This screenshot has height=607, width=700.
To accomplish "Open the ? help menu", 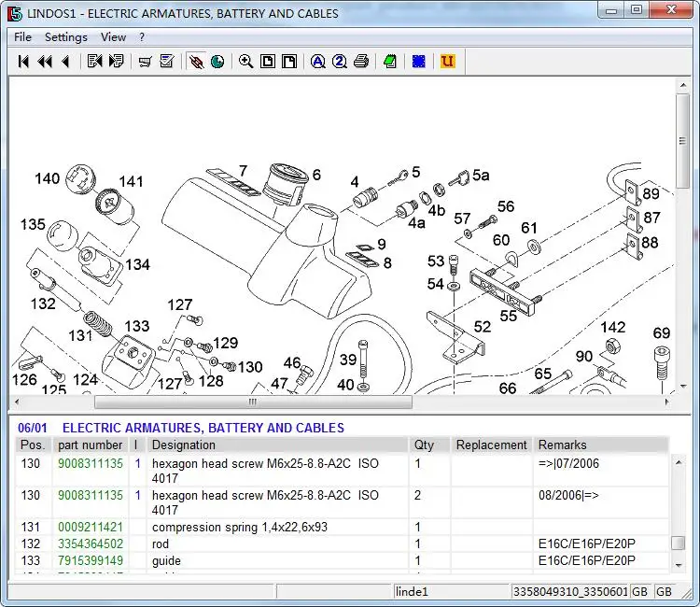I will coord(142,37).
